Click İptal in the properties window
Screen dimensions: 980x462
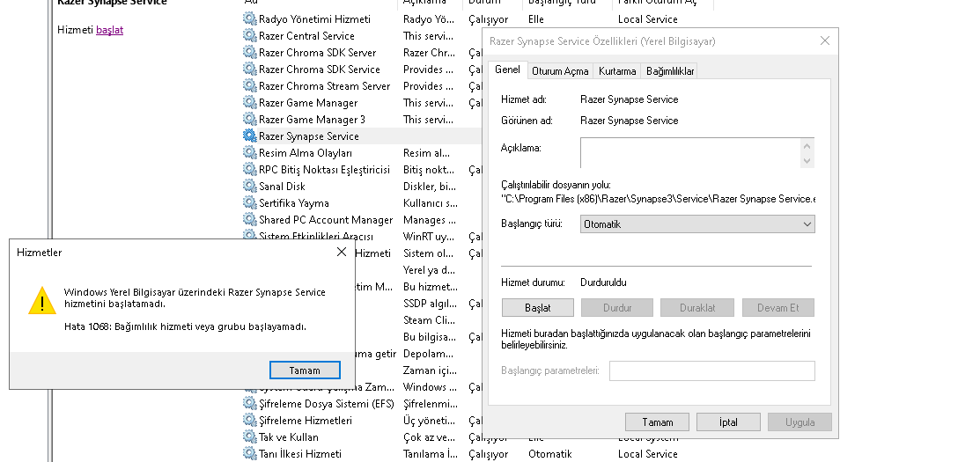tap(728, 422)
